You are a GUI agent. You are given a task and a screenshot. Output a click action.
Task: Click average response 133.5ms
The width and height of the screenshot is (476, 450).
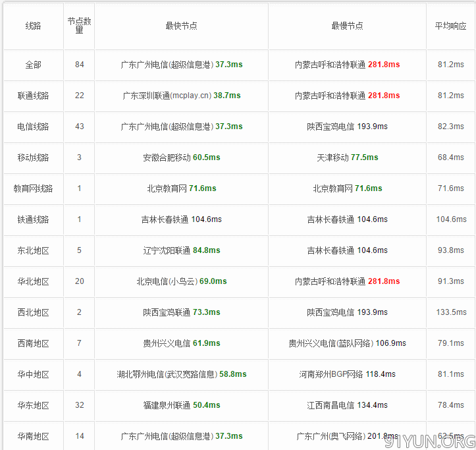pyautogui.click(x=451, y=313)
